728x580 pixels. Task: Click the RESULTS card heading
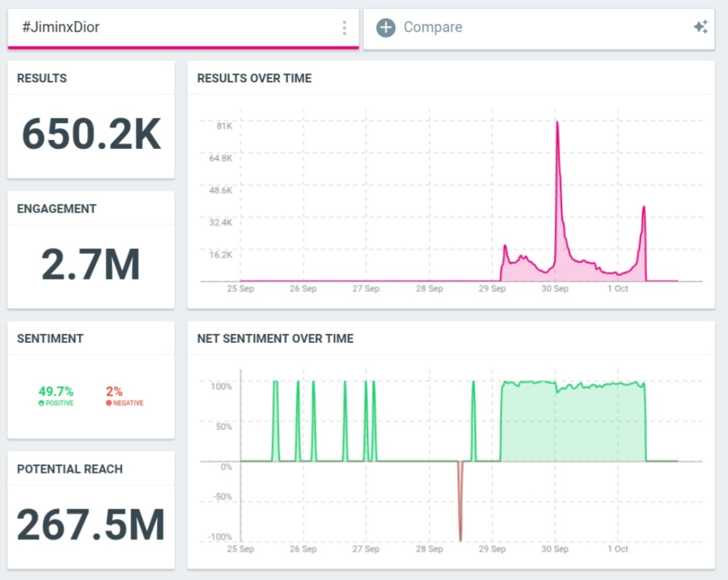[x=42, y=78]
